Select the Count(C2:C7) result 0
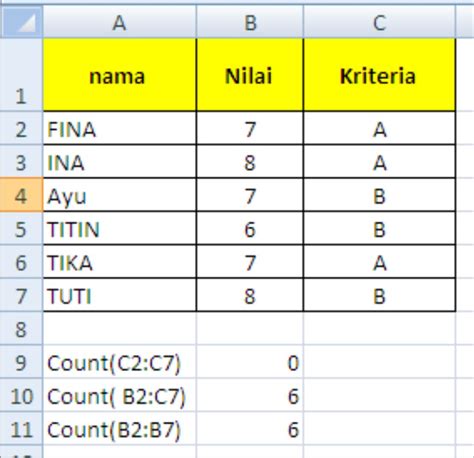Viewport: 474px width, 458px height. click(x=250, y=362)
